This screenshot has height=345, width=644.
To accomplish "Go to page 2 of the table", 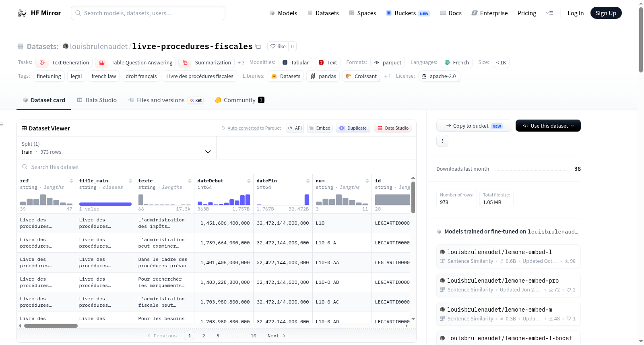I will [204, 336].
